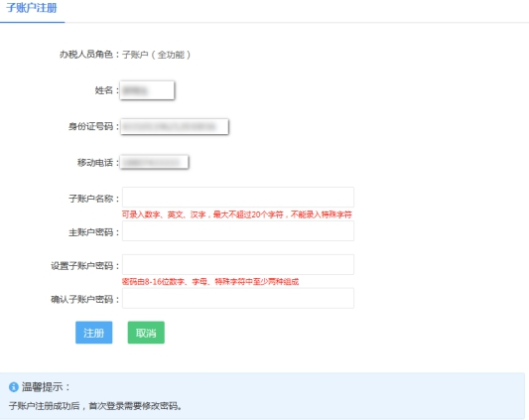
Task: Click the 温馨提示 heading
Action: point(46,387)
